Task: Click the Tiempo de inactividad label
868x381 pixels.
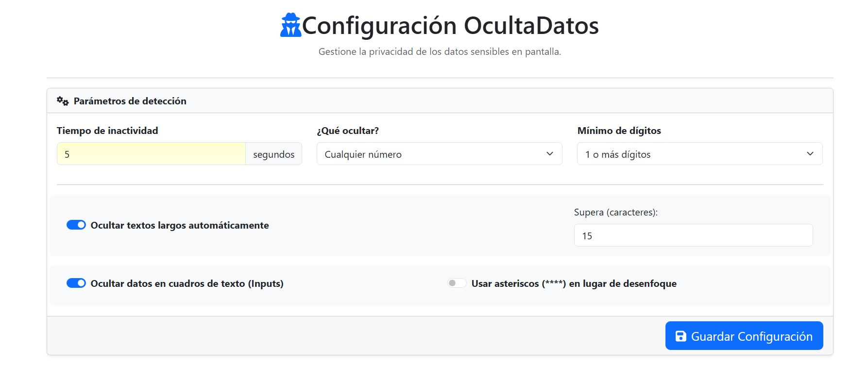Action: coord(107,131)
